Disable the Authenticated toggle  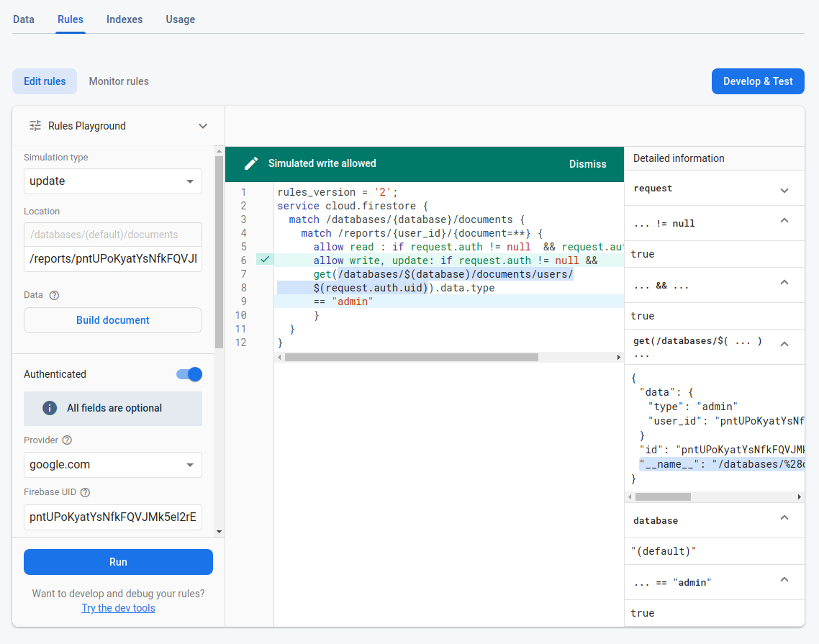[x=189, y=374]
